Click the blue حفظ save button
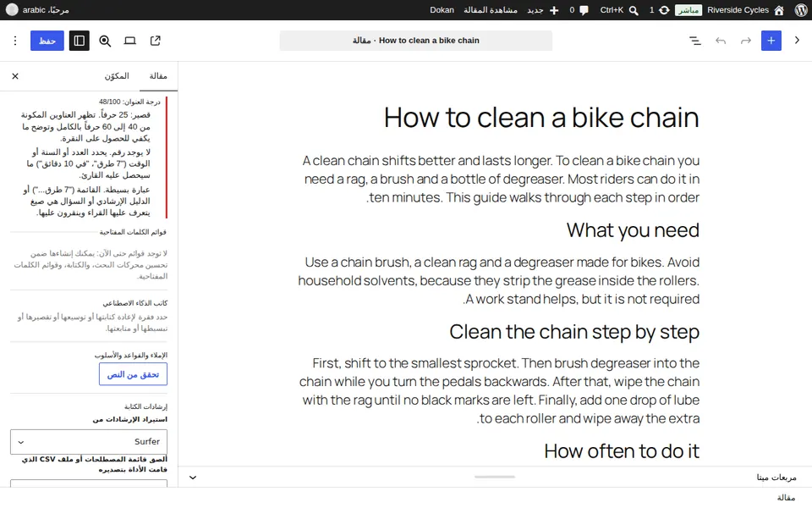Viewport: 812px width, 508px height. click(47, 41)
